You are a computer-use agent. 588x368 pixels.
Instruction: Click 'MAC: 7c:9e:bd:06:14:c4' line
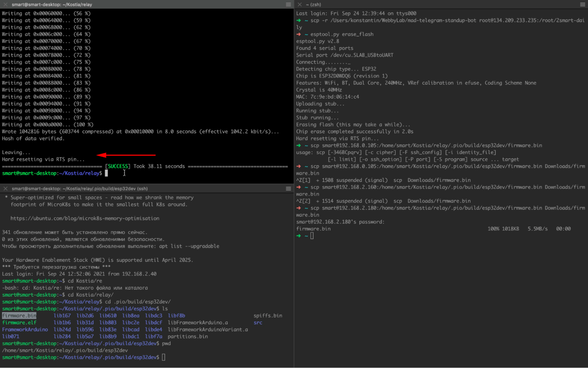tap(328, 97)
